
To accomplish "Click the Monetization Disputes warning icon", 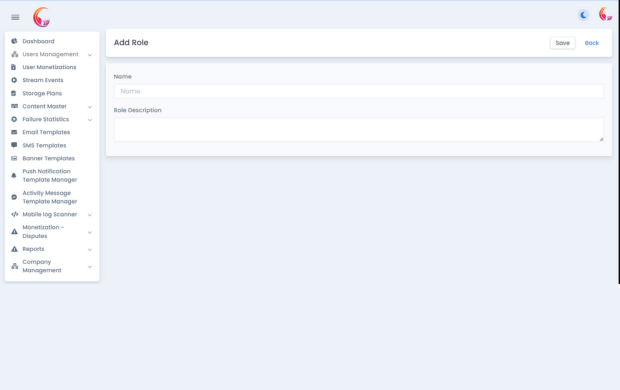I will [14, 231].
